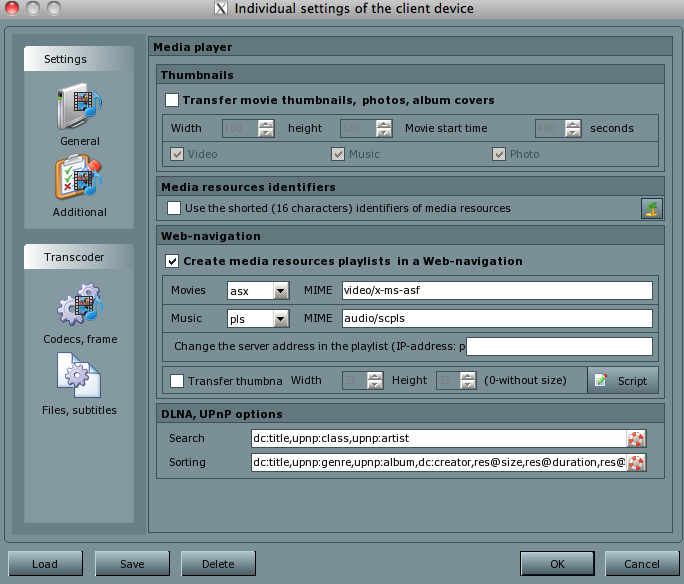
Task: Check the Transfer thumbnails checkbox in Web-navigation
Action: [x=177, y=381]
